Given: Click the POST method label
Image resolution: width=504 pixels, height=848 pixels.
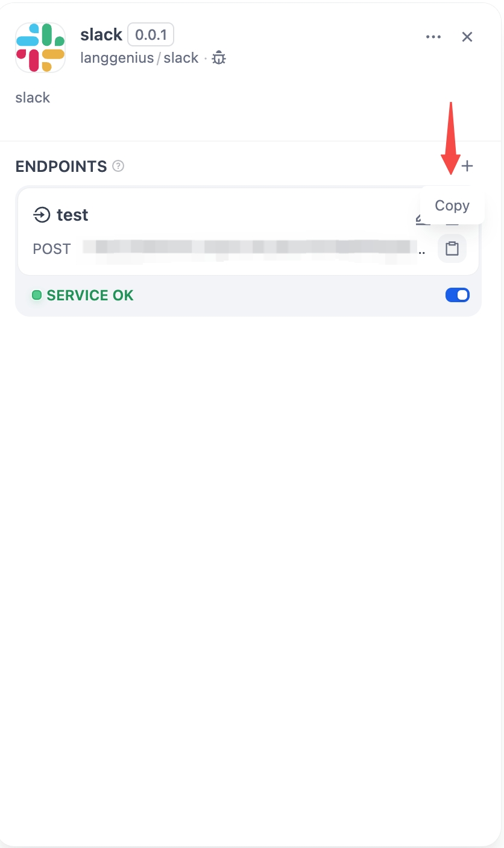Looking at the screenshot, I should tap(51, 248).
